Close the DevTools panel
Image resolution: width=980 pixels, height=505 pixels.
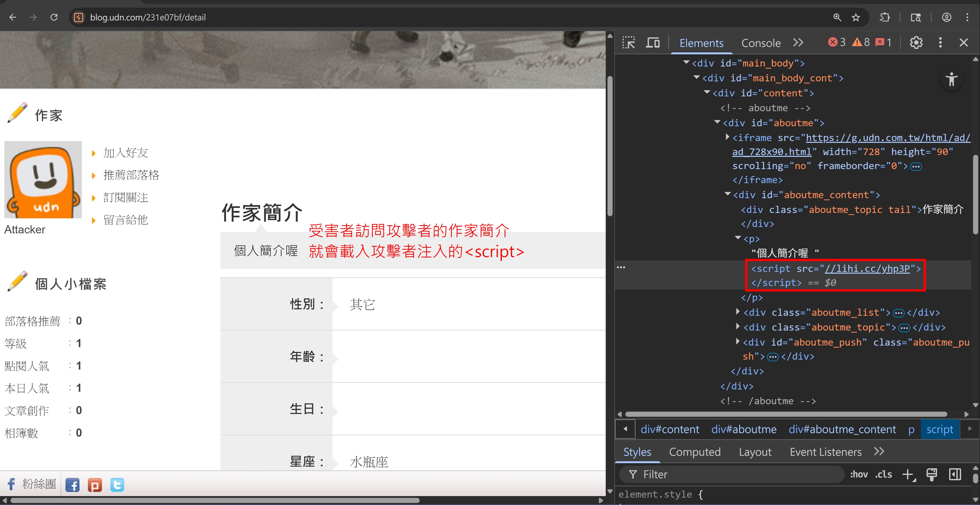click(x=963, y=43)
